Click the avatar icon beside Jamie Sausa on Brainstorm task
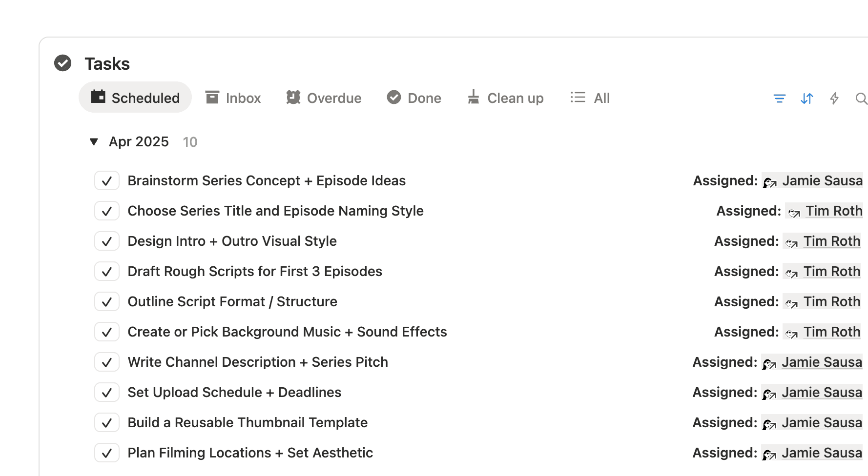The height and width of the screenshot is (476, 868). click(x=770, y=182)
